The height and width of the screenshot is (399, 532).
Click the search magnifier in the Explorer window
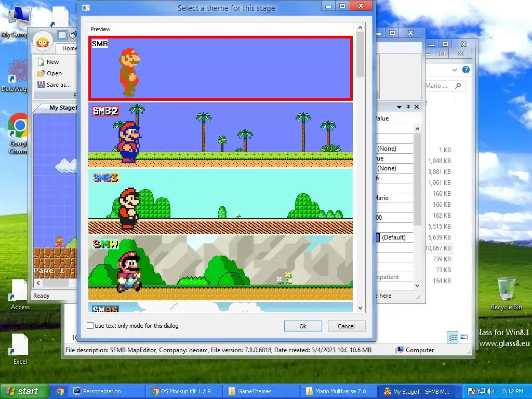tap(458, 86)
